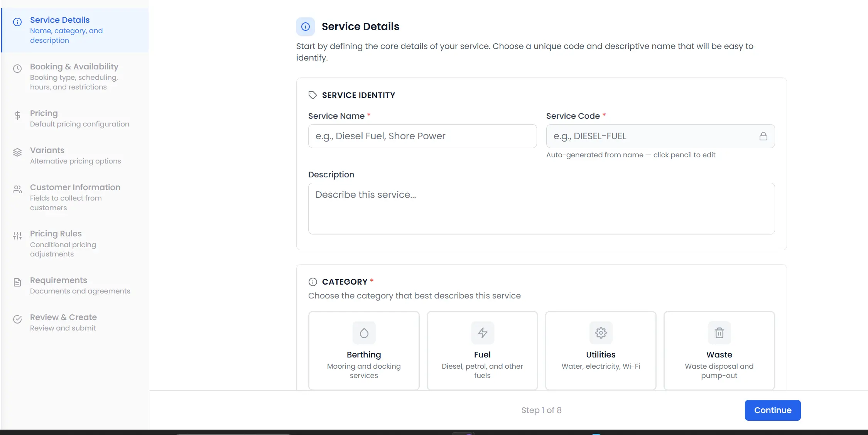The image size is (868, 435).
Task: Select the Berthing category card
Action: pos(363,350)
